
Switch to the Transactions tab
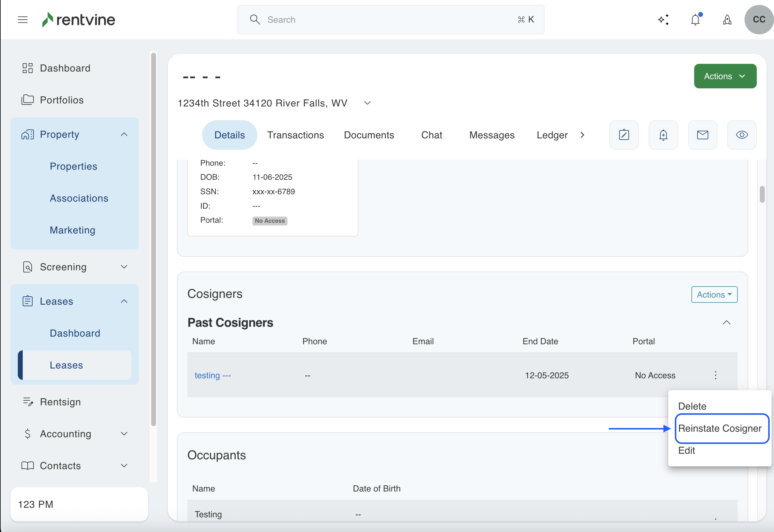tap(295, 135)
